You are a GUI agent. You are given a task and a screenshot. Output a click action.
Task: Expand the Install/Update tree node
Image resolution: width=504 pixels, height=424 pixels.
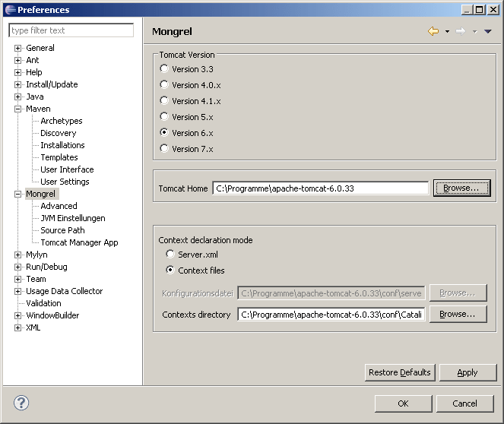[18, 85]
